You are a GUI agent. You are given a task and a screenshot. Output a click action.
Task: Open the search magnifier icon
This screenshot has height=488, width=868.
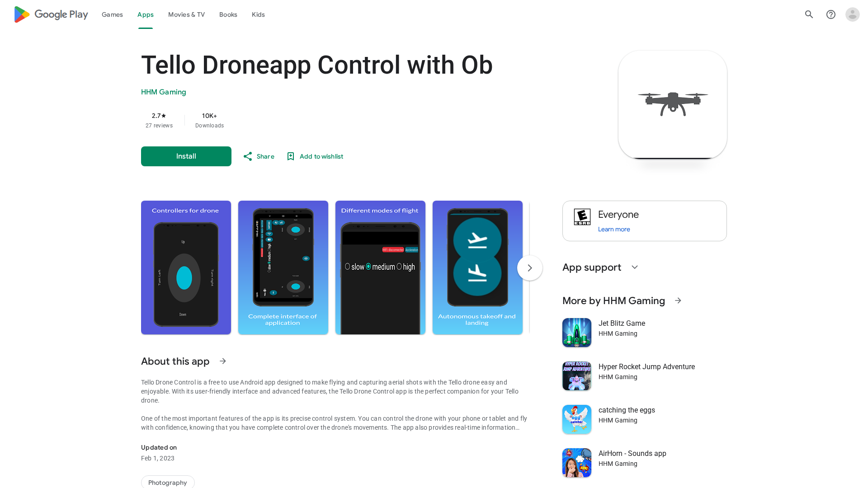pos(809,14)
